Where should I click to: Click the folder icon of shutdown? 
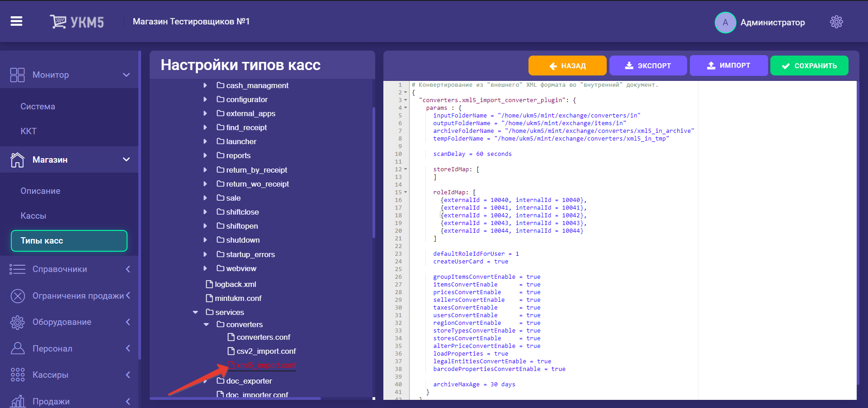coord(221,239)
